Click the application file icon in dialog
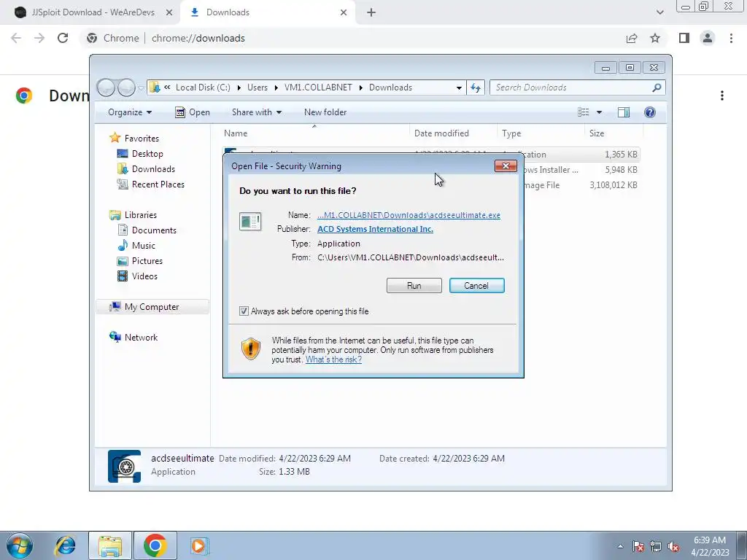 [x=250, y=222]
